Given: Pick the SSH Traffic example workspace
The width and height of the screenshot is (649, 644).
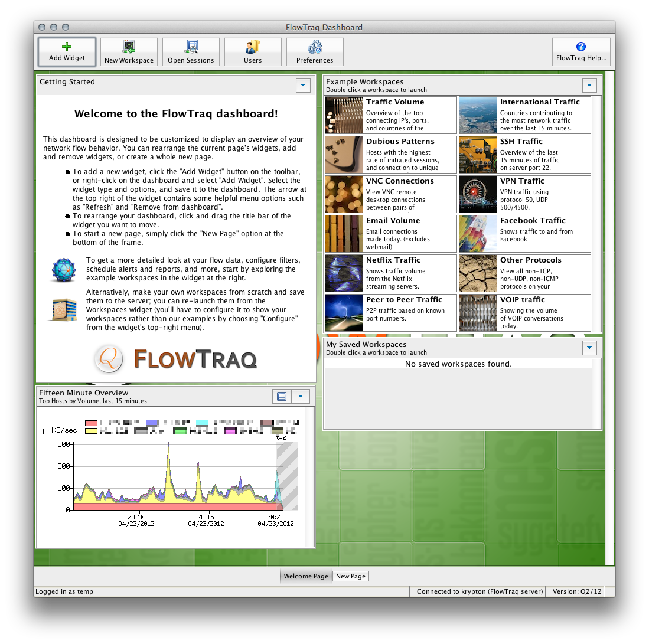Looking at the screenshot, I should pyautogui.click(x=525, y=155).
